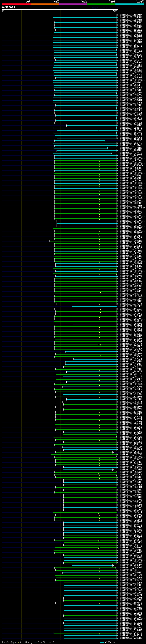Image resolution: width=146 pixels, height=644 pixels.
Task: Select hit UniRef100_A7LCU9
Action: pos(131,93)
